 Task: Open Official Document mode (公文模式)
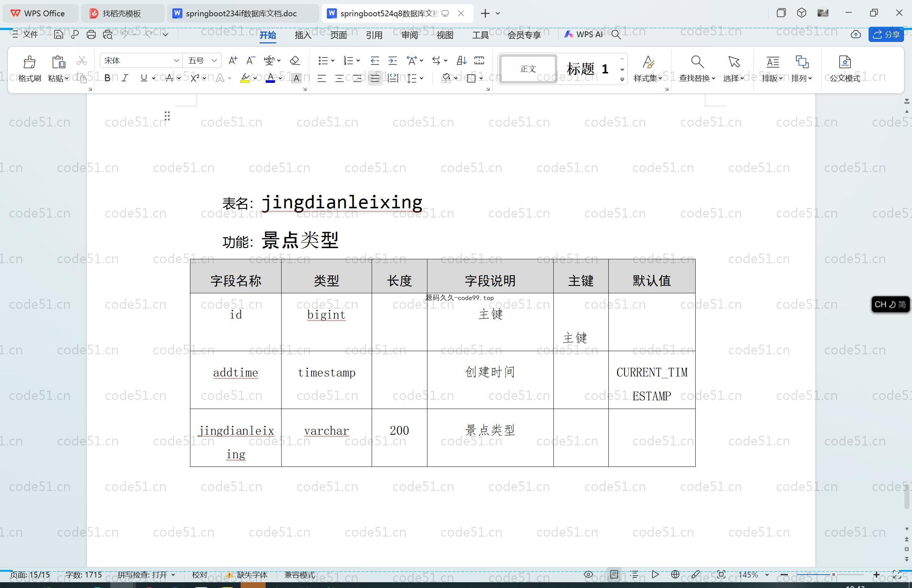click(x=845, y=69)
